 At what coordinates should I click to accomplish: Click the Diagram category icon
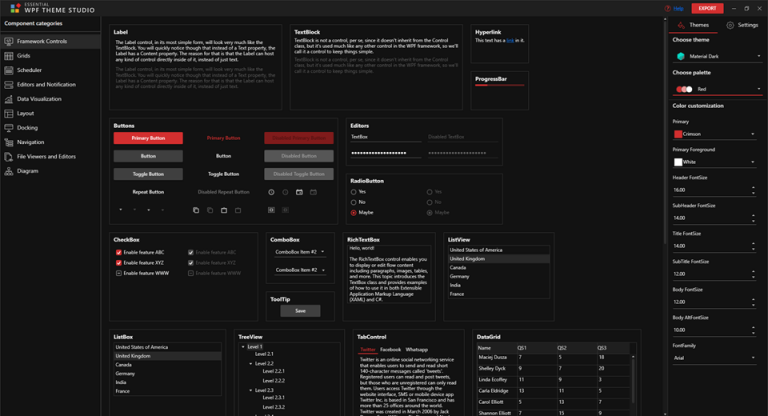click(8, 171)
